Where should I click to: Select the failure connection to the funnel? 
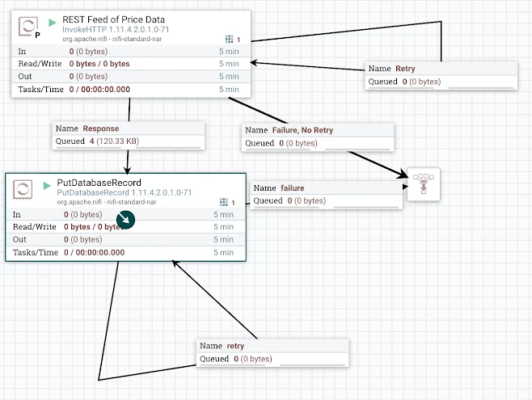coord(327,195)
